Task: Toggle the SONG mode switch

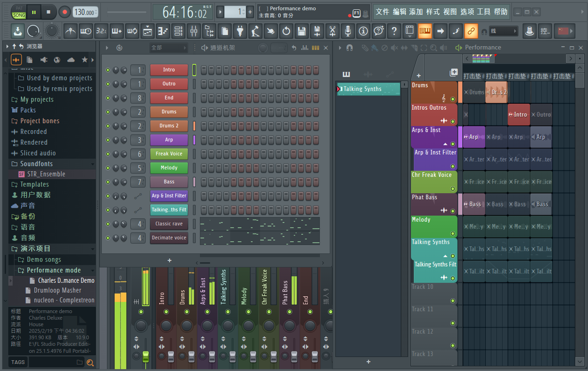Action: coord(19,15)
